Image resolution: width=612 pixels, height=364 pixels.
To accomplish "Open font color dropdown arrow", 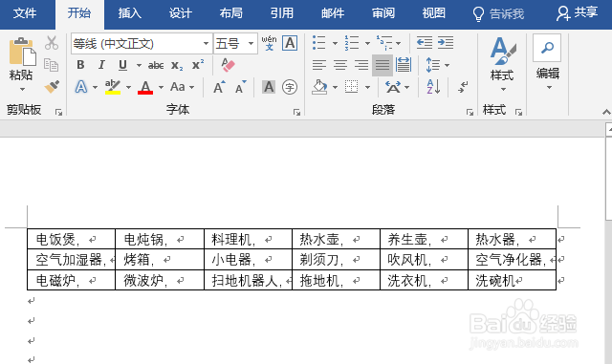I will click(x=161, y=87).
